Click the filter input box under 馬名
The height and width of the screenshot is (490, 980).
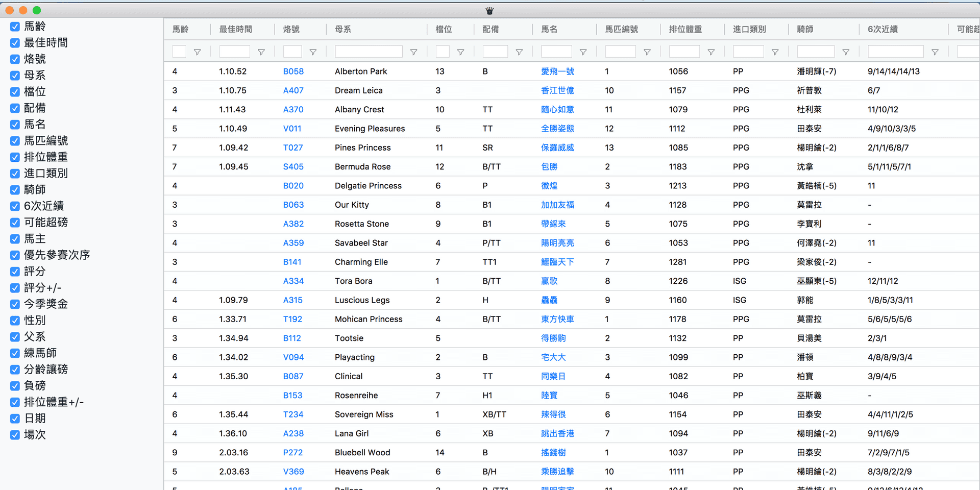coord(556,51)
